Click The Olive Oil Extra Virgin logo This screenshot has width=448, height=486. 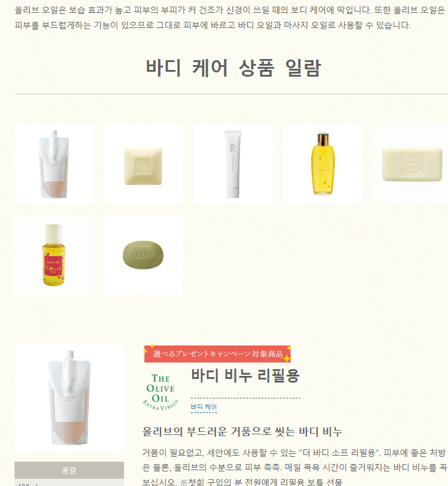pyautogui.click(x=160, y=392)
